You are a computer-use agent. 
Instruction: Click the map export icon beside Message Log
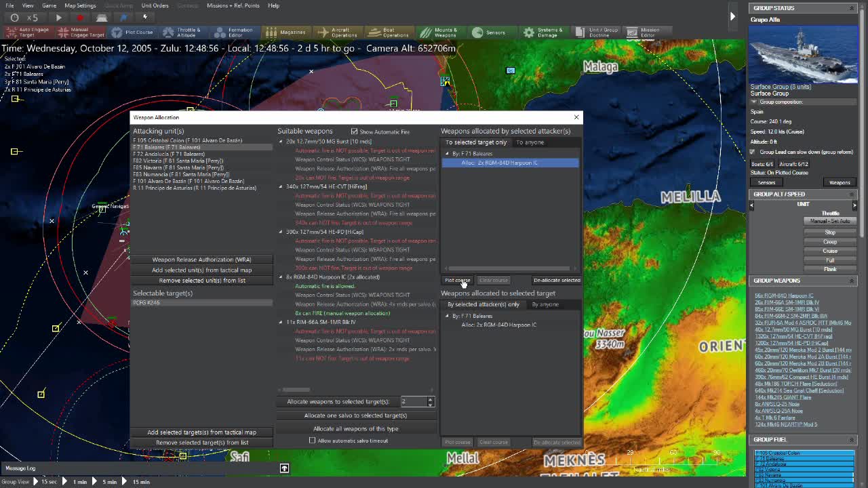pyautogui.click(x=284, y=468)
